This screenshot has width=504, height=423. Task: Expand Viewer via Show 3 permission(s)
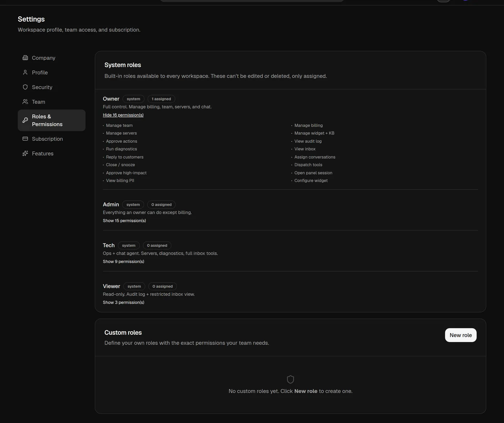pos(123,302)
